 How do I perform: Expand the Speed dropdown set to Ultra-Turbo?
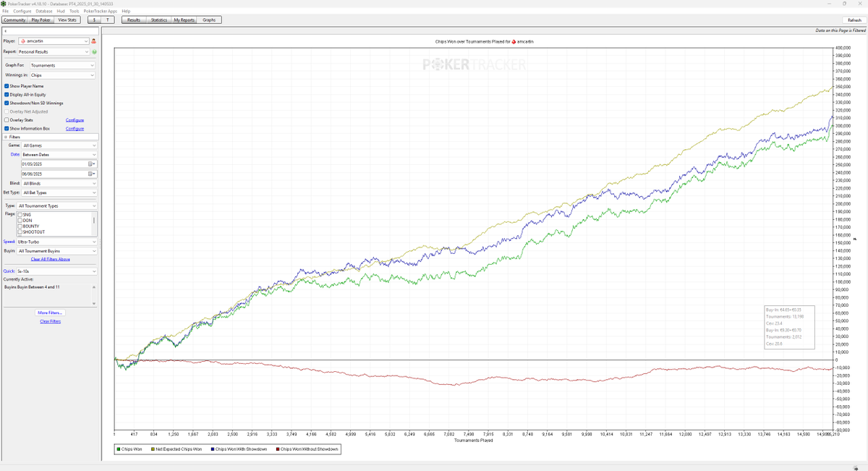click(57, 242)
